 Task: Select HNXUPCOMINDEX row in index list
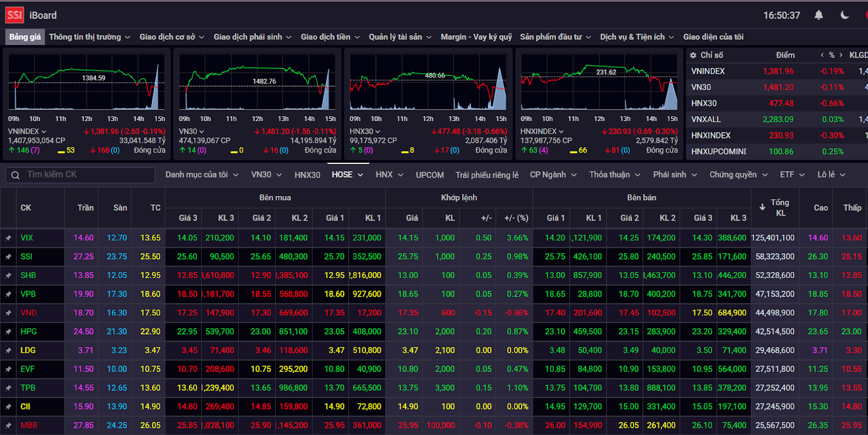pyautogui.click(x=777, y=152)
